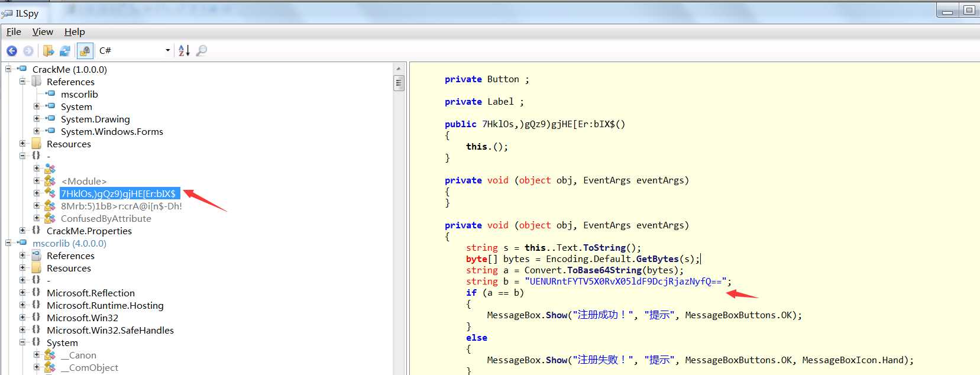Expand the <Module> class node
The height and width of the screenshot is (375, 980).
click(x=37, y=181)
